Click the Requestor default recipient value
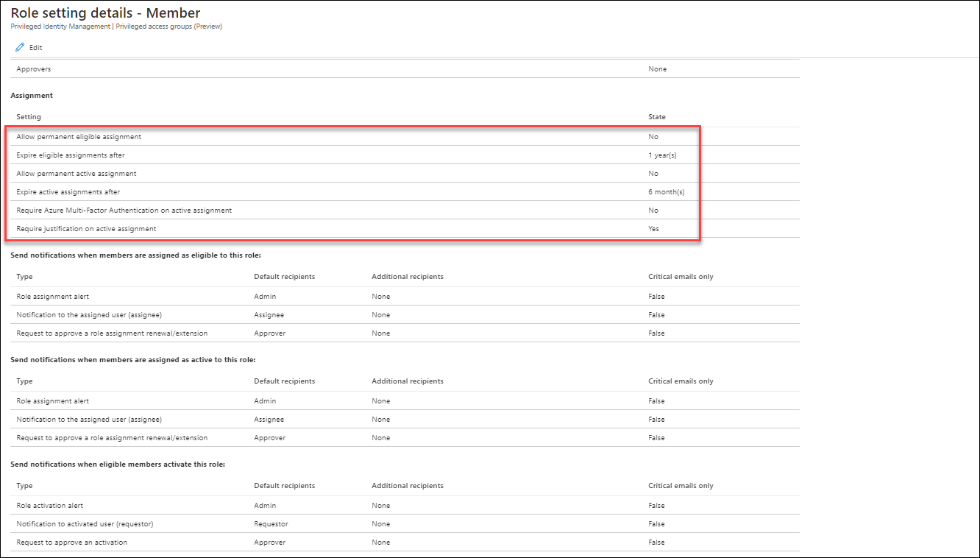This screenshot has height=558, width=980. coord(271,524)
